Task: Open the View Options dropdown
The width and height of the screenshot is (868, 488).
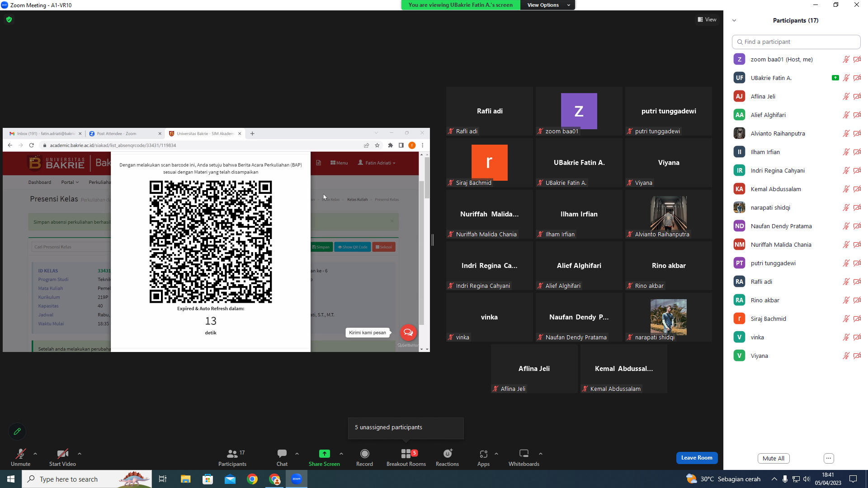Action: pyautogui.click(x=548, y=5)
